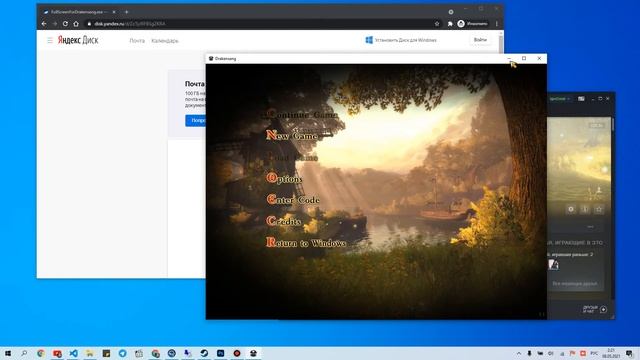Open the Календарь link
The height and width of the screenshot is (360, 640).
165,41
